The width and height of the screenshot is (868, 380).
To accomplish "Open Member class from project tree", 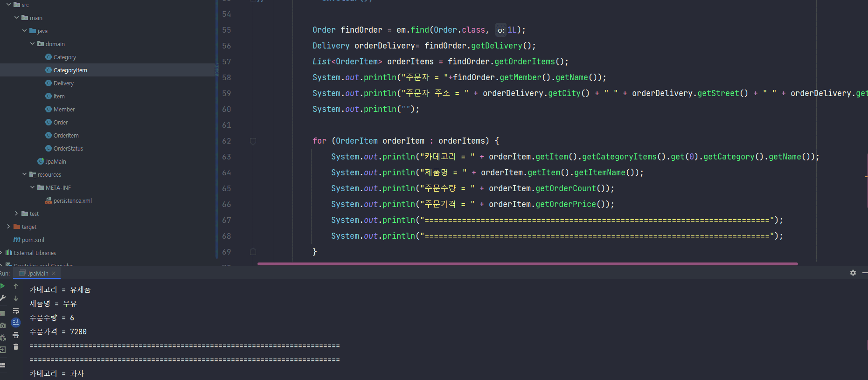I will (x=64, y=109).
